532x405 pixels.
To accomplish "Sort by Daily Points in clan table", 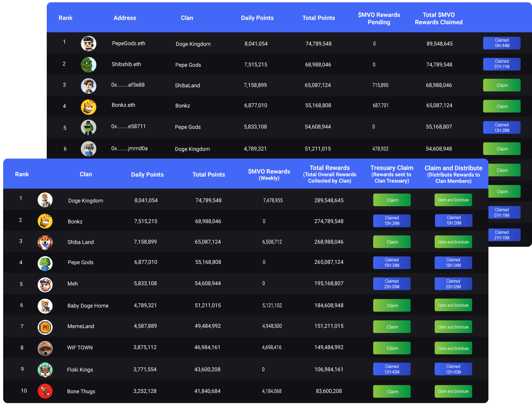I will pyautogui.click(x=147, y=175).
